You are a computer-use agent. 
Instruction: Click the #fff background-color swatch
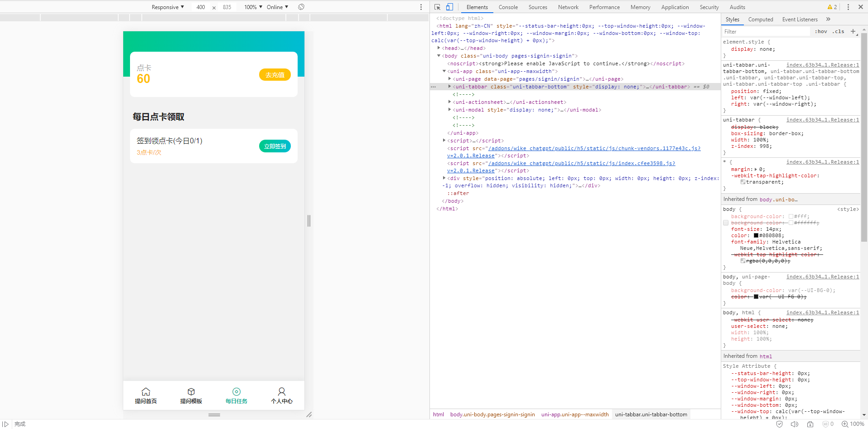coord(791,216)
